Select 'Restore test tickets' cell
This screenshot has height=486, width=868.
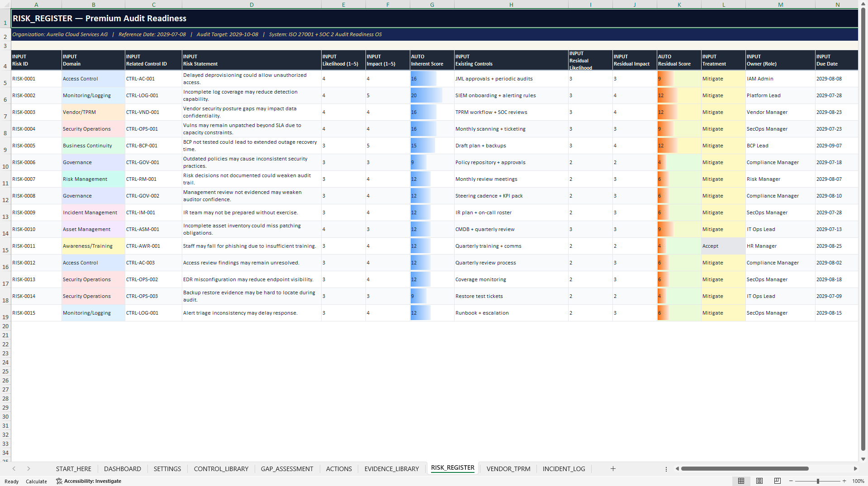pos(511,296)
